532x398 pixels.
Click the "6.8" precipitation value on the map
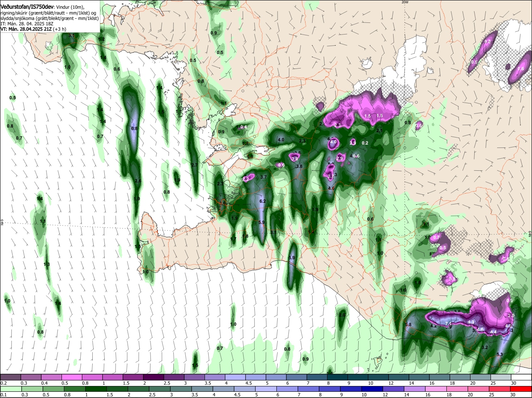[x=134, y=129]
